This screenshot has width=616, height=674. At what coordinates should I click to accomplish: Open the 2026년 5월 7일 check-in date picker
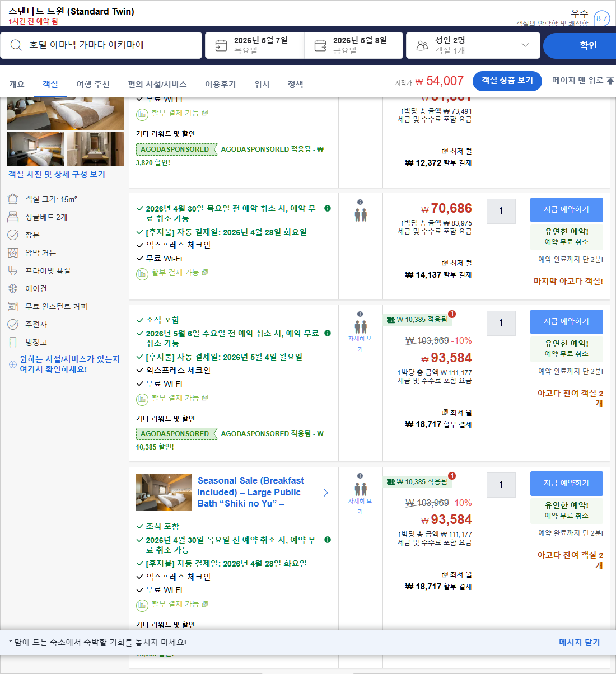point(254,45)
